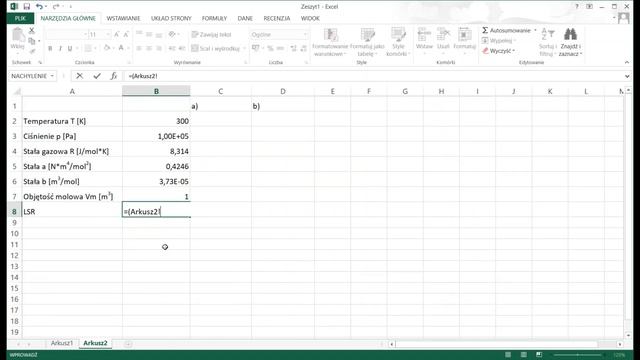Click the Format cells (Formatuj) icon
Screen dimensions: 640x360
(464, 34)
